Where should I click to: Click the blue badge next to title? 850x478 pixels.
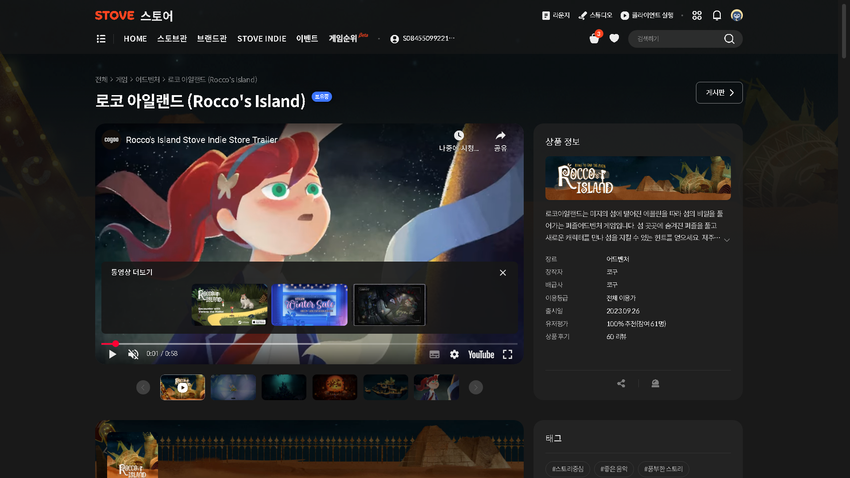click(322, 96)
